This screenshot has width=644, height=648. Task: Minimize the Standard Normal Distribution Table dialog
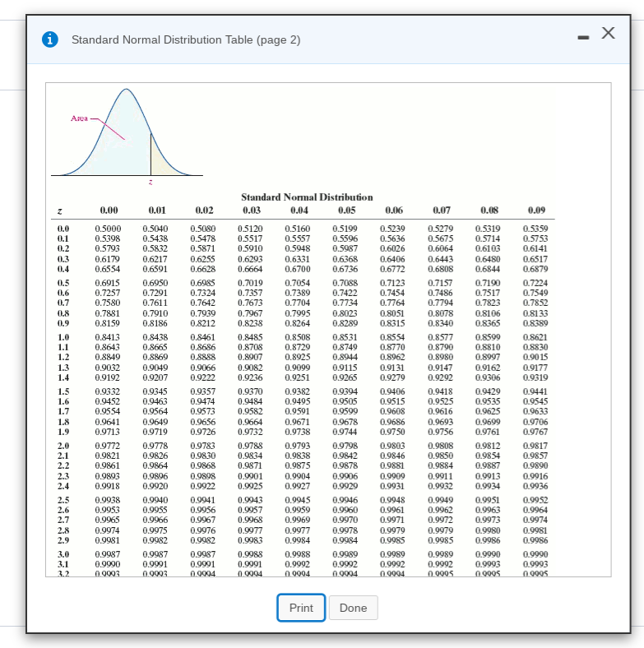coord(583,38)
